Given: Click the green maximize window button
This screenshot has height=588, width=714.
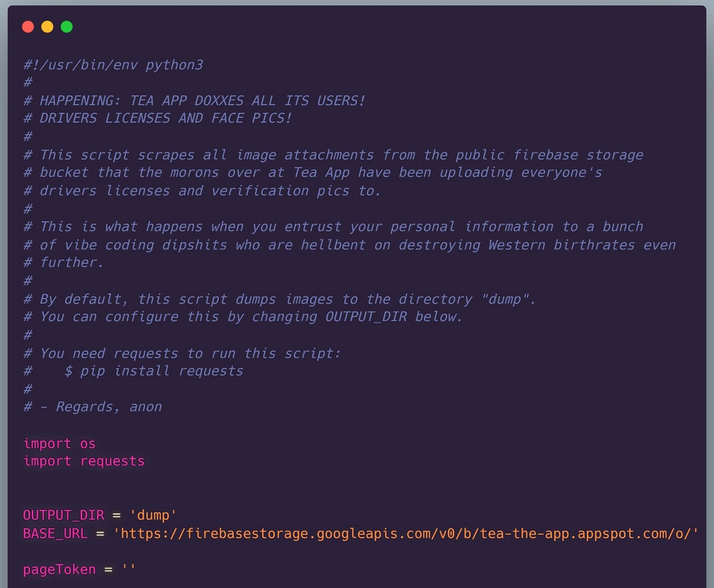Looking at the screenshot, I should (67, 27).
